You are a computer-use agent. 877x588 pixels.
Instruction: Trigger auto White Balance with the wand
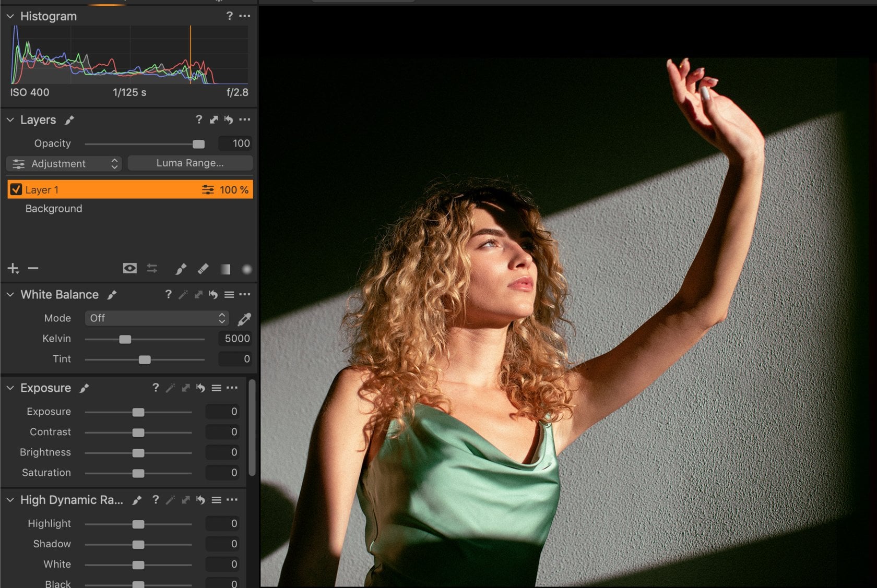point(183,294)
